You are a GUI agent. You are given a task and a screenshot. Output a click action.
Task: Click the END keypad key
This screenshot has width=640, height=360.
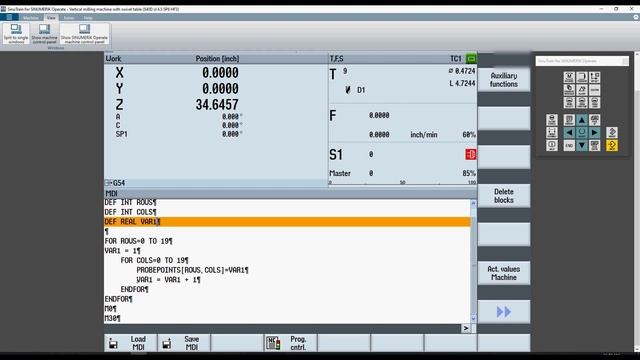[569, 145]
